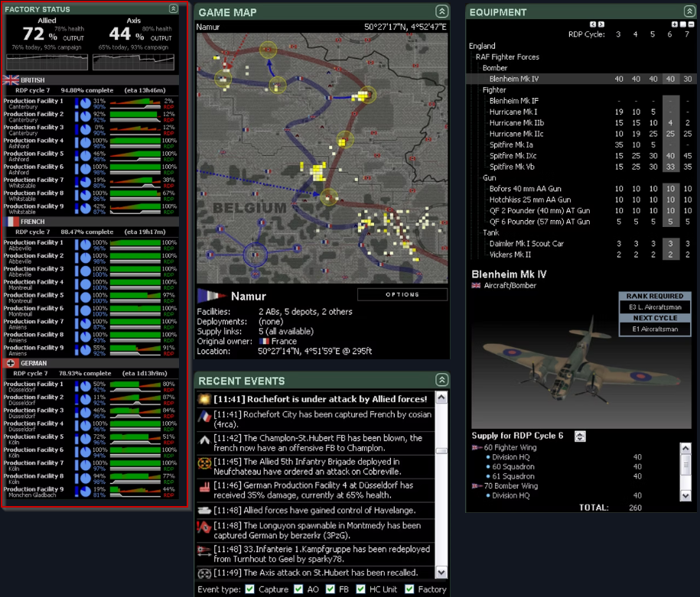This screenshot has height=597, width=700.
Task: Open the map OPTIONS button
Action: pyautogui.click(x=402, y=294)
